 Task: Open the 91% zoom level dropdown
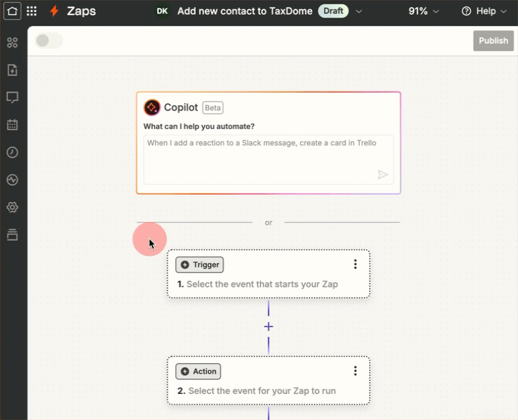click(x=423, y=11)
